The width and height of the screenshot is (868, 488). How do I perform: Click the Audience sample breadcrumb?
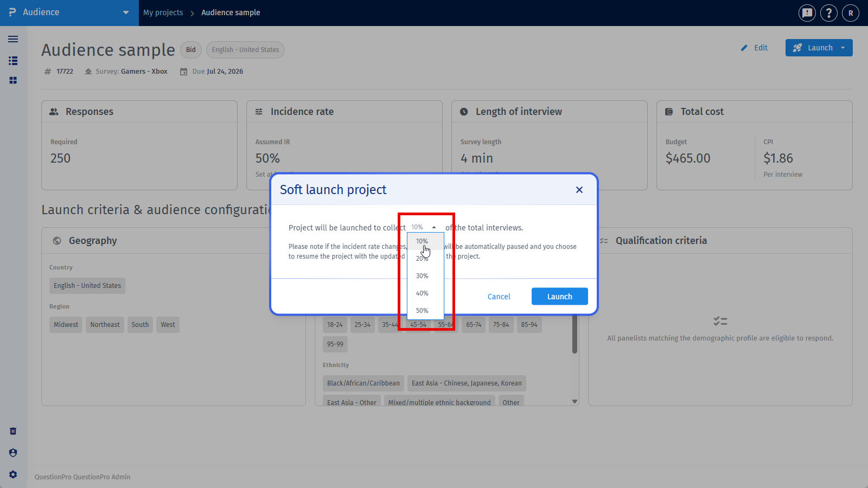click(x=231, y=12)
